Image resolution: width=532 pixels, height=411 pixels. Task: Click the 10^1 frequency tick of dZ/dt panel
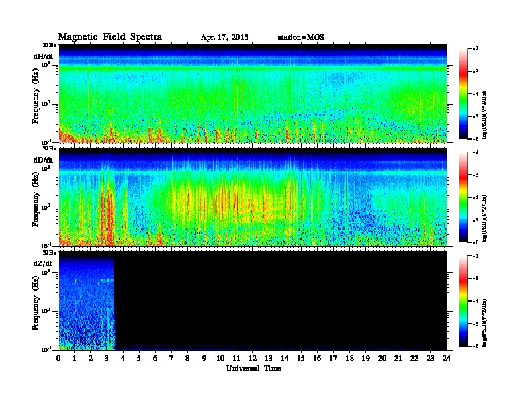[46, 271]
